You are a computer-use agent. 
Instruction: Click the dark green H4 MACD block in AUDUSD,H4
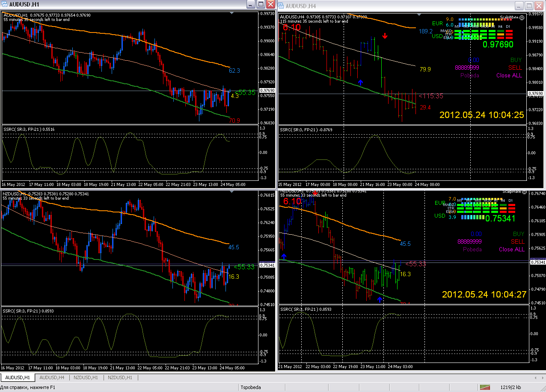(501, 31)
